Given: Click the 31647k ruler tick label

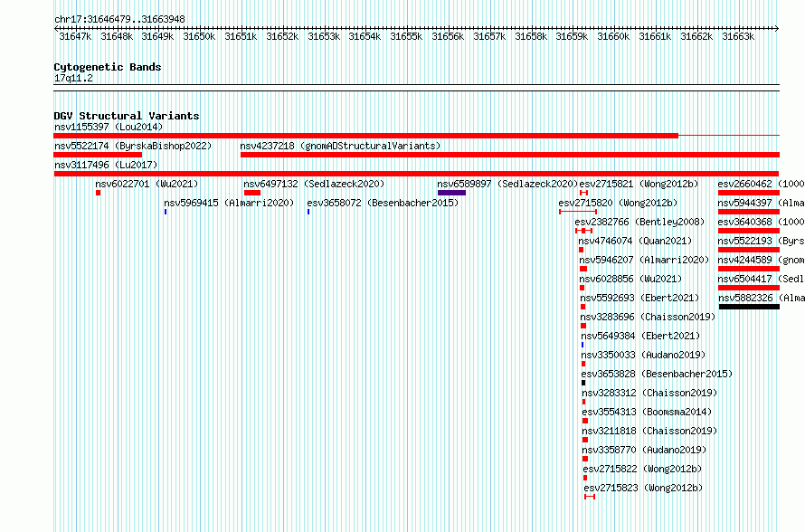Looking at the screenshot, I should point(75,36).
